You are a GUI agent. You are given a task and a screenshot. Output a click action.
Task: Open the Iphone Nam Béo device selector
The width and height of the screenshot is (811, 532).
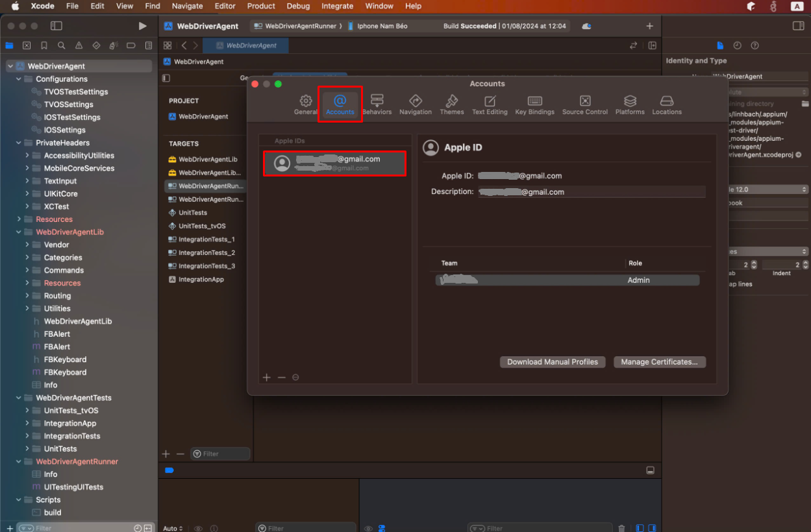click(378, 26)
